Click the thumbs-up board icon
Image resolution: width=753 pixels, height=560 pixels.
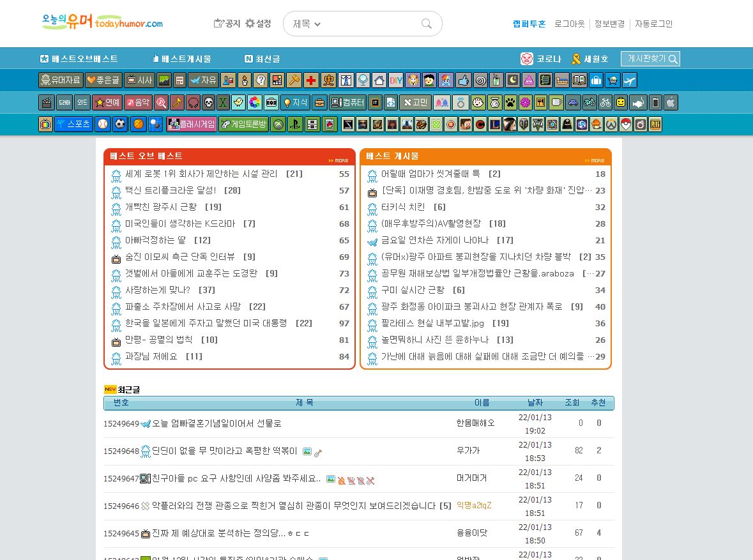(464, 80)
